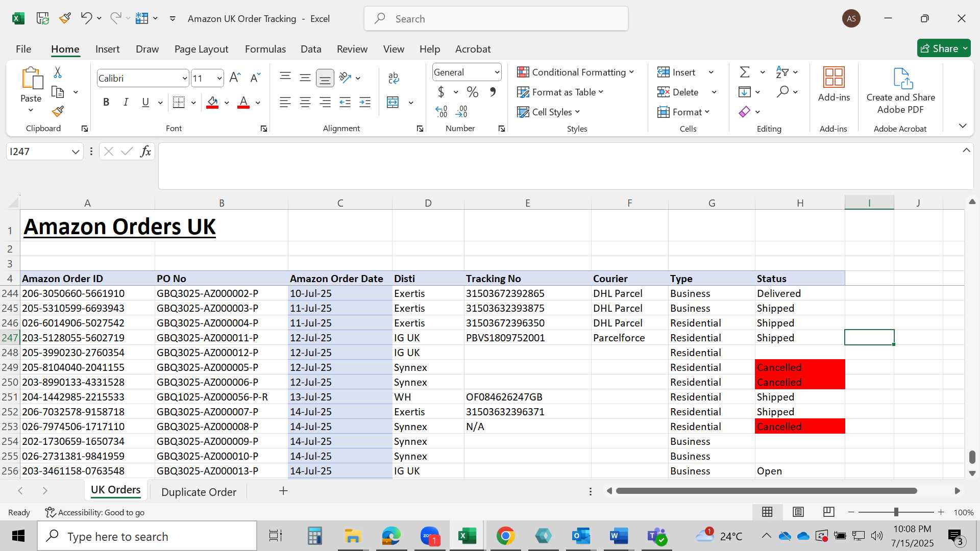Click the Insert cells button
This screenshot has width=980, height=551.
(x=677, y=72)
